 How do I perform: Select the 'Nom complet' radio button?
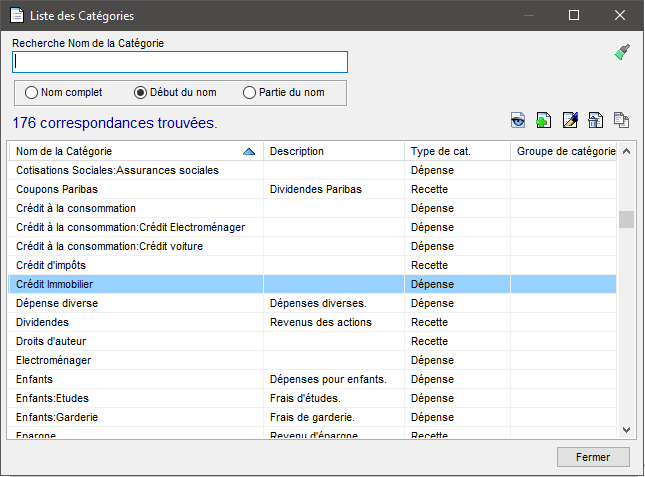tap(32, 93)
